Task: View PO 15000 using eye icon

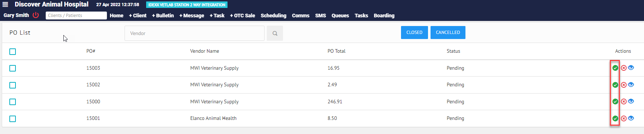Action: tap(631, 101)
